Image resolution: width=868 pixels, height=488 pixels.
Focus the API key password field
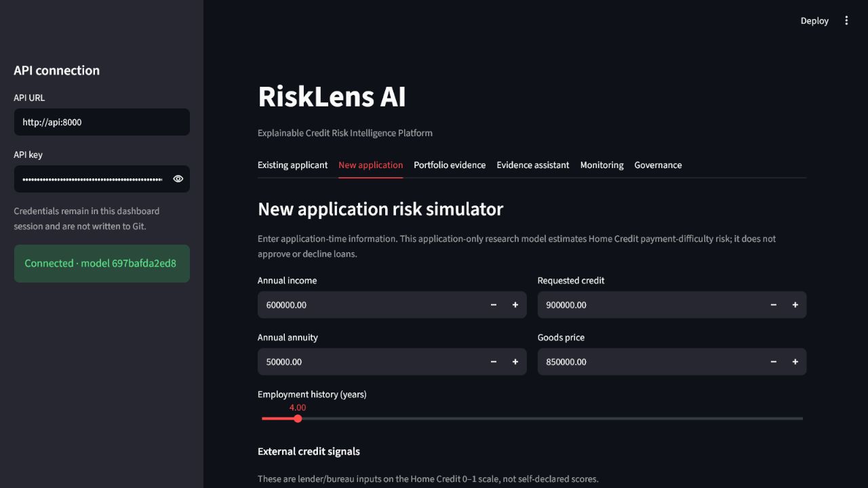click(x=92, y=179)
